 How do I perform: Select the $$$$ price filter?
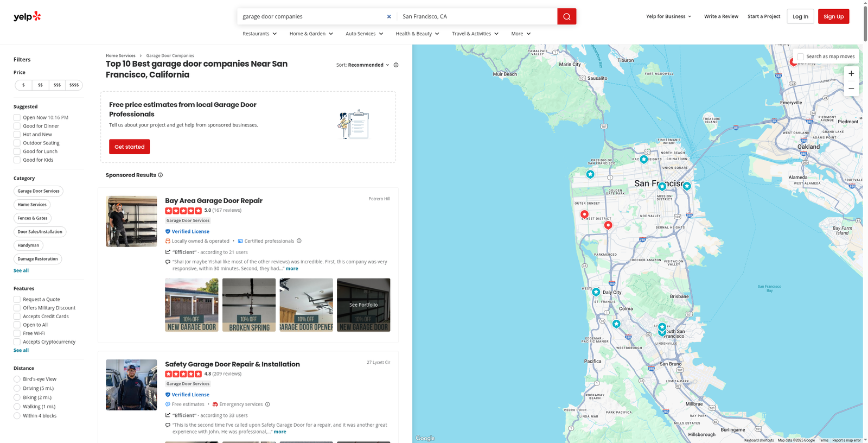[x=74, y=85]
